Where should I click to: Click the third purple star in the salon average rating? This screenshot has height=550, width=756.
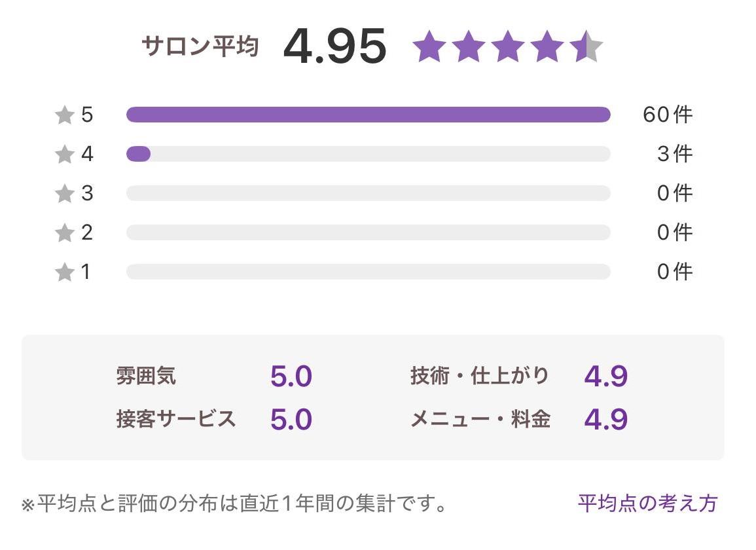pyautogui.click(x=508, y=47)
